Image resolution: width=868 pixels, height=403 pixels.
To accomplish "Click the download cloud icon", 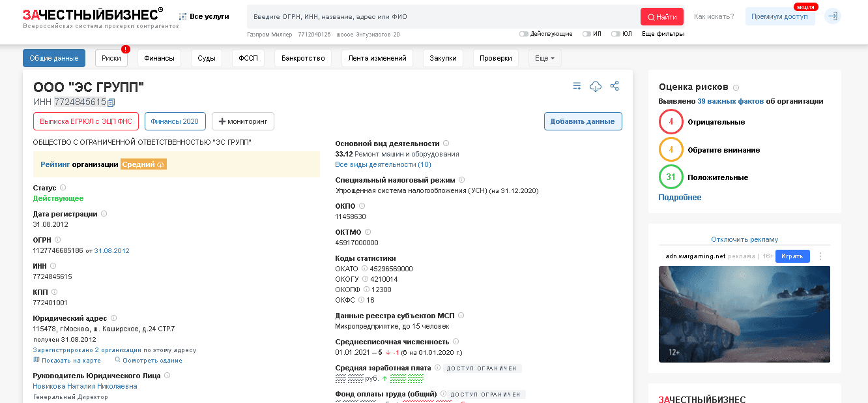I will coord(595,87).
